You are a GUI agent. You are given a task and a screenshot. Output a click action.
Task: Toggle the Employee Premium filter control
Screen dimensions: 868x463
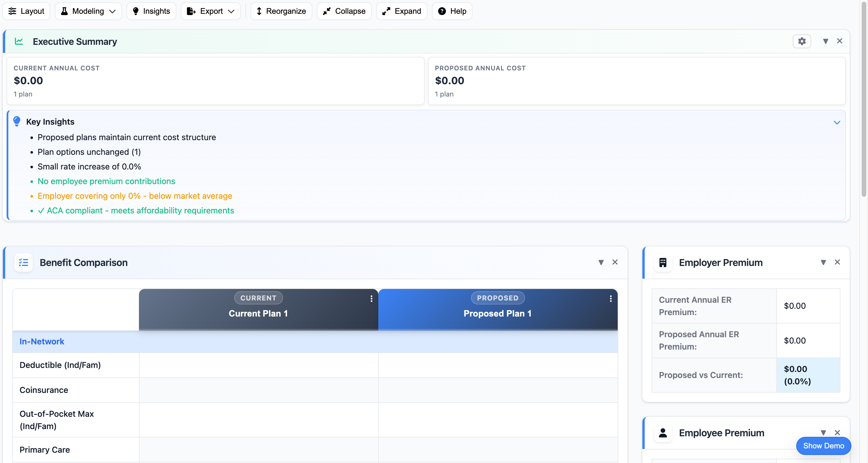pyautogui.click(x=824, y=433)
